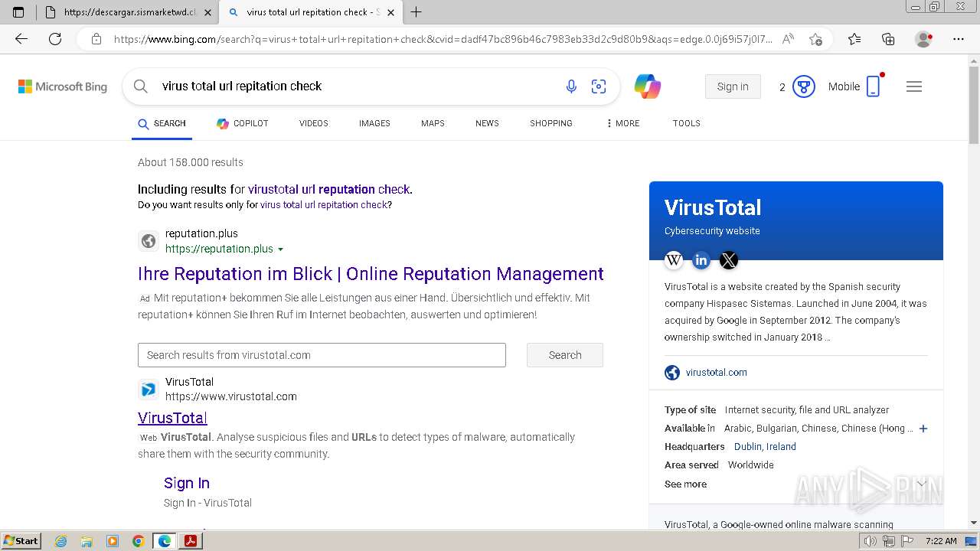Launch Internet Explorer from taskbar

tap(60, 541)
